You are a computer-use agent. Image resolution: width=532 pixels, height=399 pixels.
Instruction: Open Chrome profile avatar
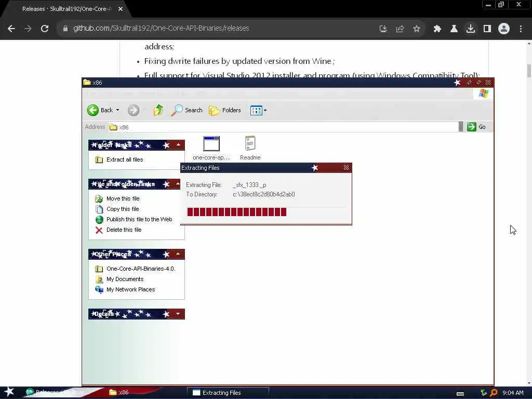coord(504,29)
